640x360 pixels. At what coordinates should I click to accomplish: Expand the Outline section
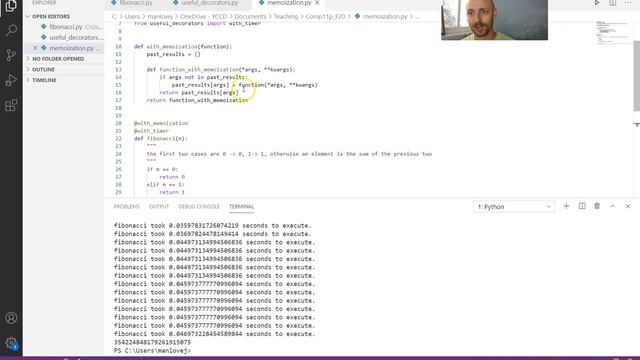point(63,69)
